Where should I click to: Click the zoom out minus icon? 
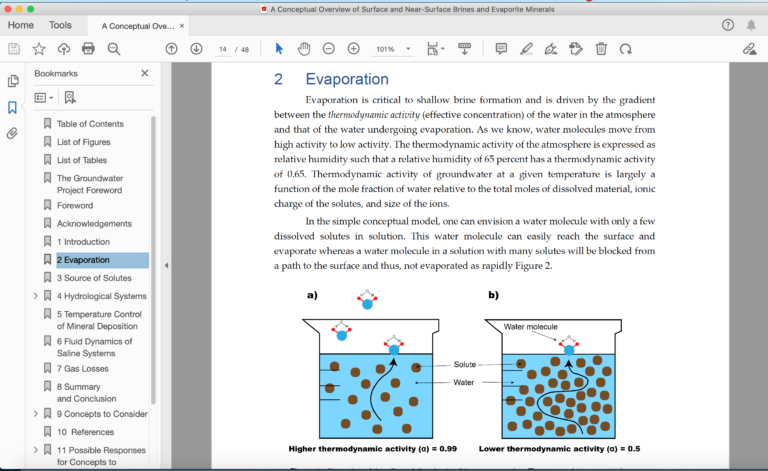click(x=328, y=48)
